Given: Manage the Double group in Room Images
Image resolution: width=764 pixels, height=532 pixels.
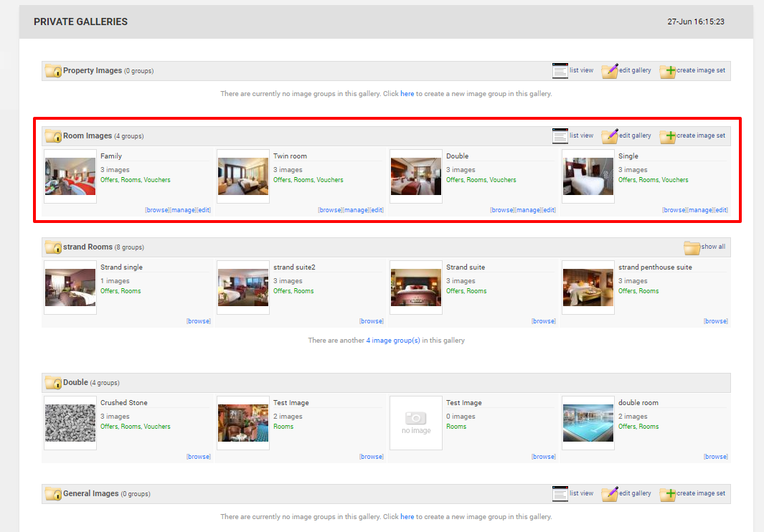Looking at the screenshot, I should click(528, 210).
